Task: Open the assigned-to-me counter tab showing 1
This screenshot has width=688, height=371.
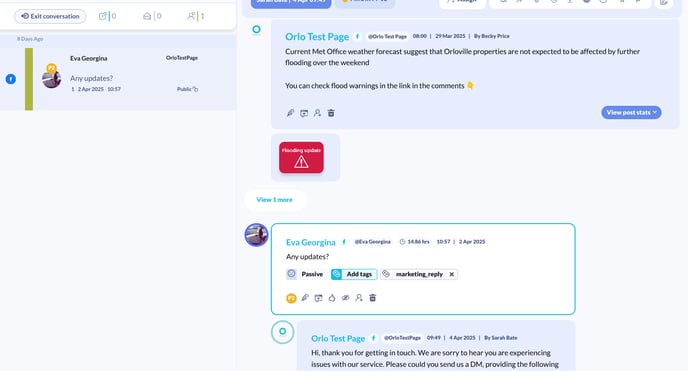Action: (x=196, y=16)
